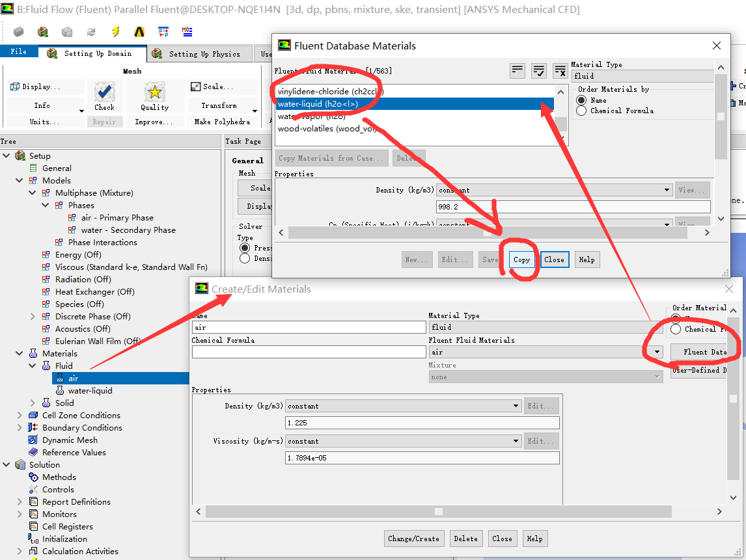This screenshot has height=560, width=746.
Task: Click the Scale mesh icon
Action: coord(195,87)
